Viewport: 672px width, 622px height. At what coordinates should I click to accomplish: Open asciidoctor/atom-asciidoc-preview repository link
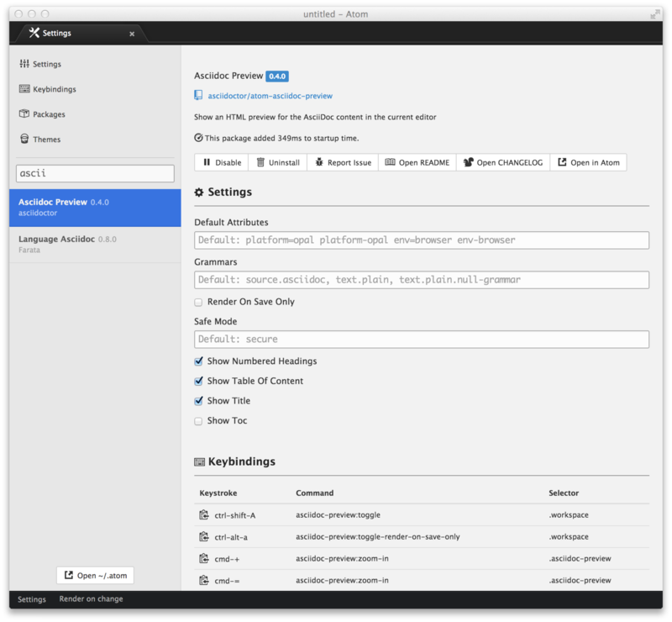click(x=270, y=96)
